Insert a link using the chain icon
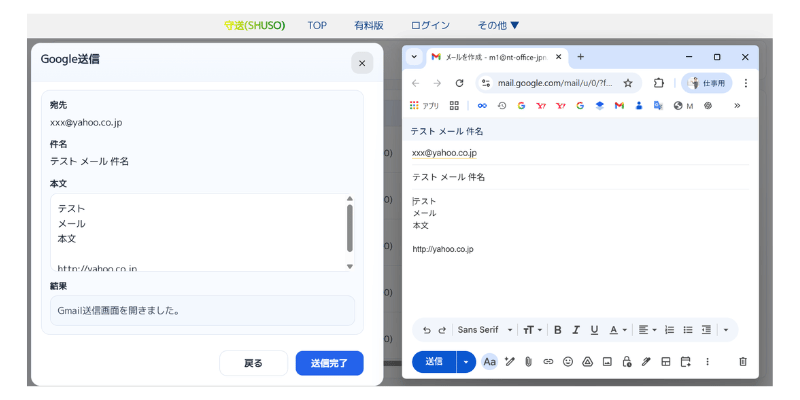Image resolution: width=800 pixels, height=400 pixels. click(548, 362)
